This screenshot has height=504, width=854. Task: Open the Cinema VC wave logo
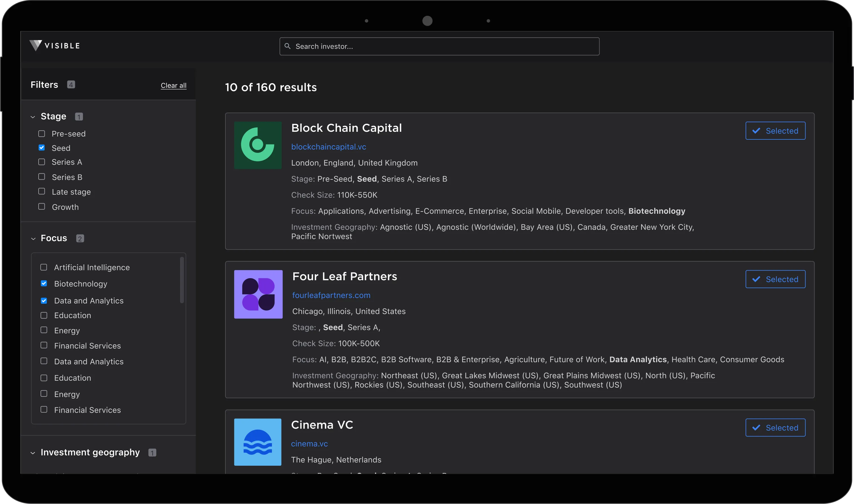click(x=258, y=442)
